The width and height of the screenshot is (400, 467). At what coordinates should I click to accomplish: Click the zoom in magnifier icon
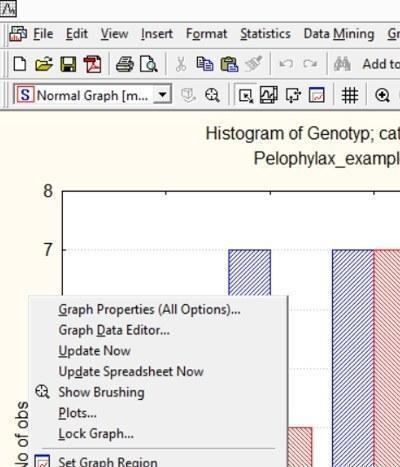point(382,96)
